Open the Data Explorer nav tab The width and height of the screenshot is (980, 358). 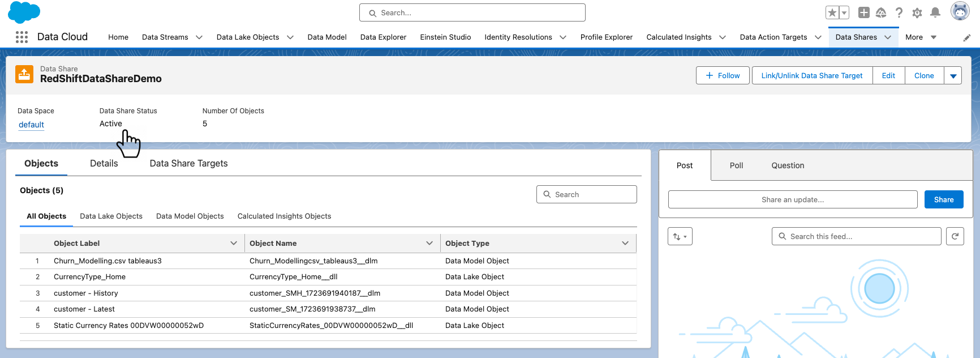tap(383, 37)
